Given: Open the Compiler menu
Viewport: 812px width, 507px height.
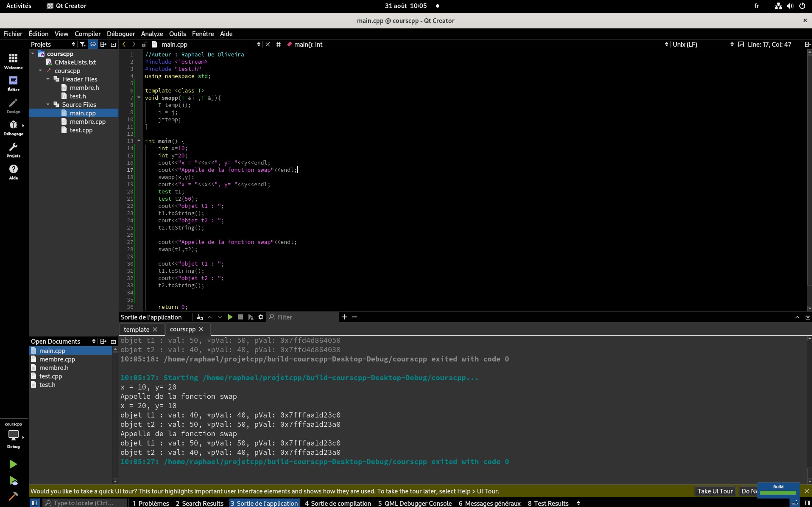Looking at the screenshot, I should point(87,34).
